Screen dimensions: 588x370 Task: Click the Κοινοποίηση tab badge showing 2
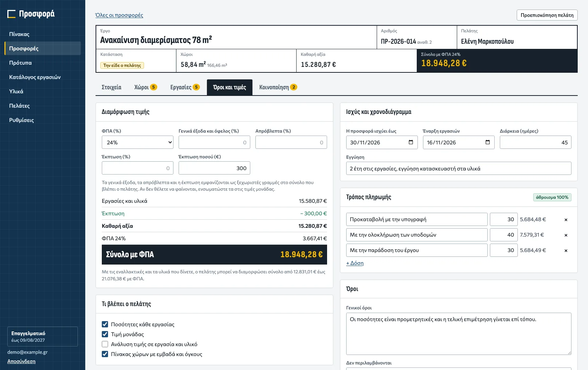(x=294, y=87)
